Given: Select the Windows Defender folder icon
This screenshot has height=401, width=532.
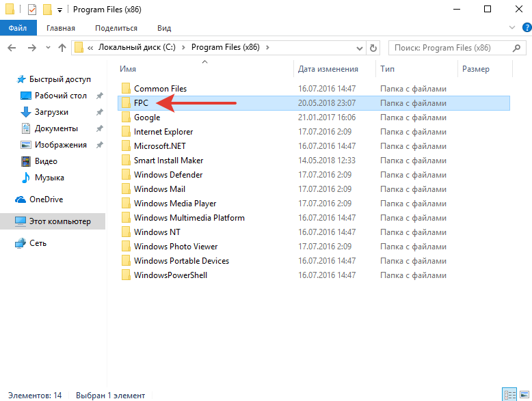Looking at the screenshot, I should 126,175.
